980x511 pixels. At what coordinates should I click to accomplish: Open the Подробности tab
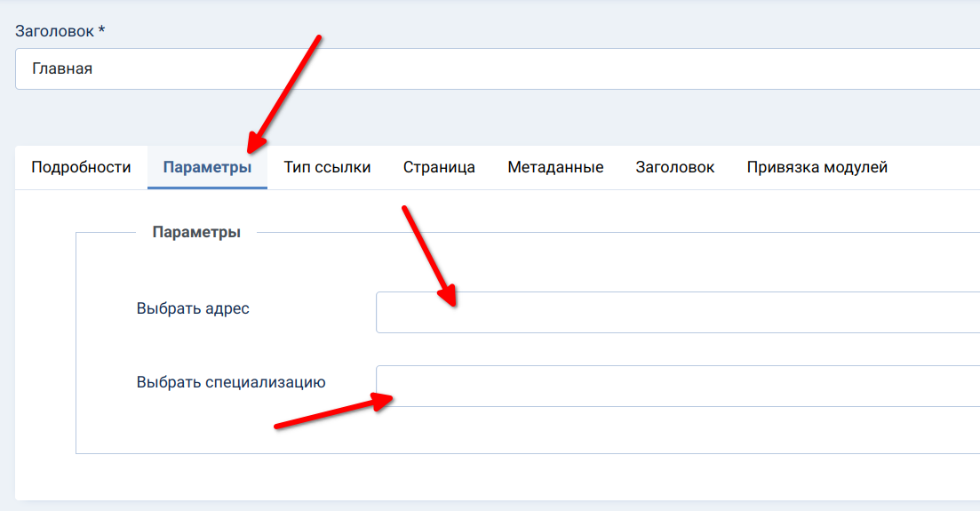tap(81, 167)
